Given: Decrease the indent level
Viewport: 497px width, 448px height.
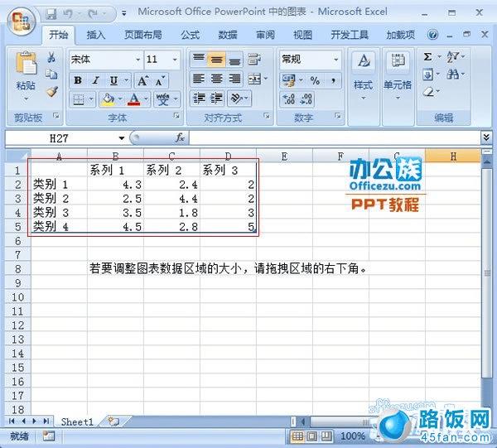Looking at the screenshot, I should [199, 99].
